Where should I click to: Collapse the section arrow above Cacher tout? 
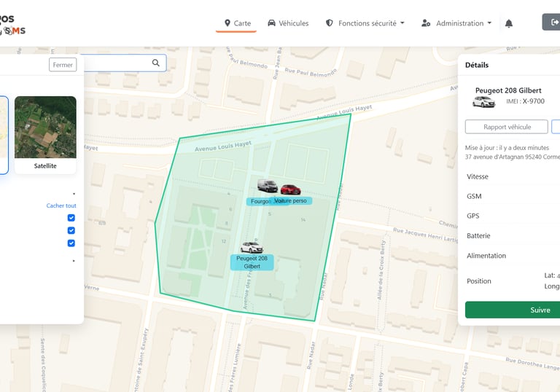point(74,194)
